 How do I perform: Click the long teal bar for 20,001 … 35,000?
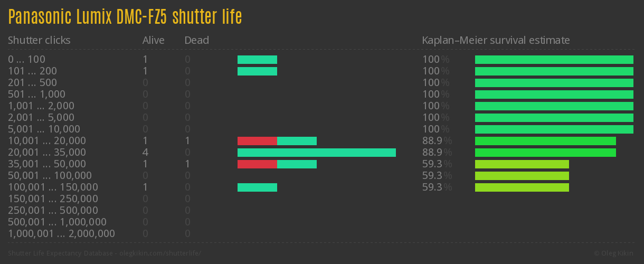pyautogui.click(x=317, y=153)
